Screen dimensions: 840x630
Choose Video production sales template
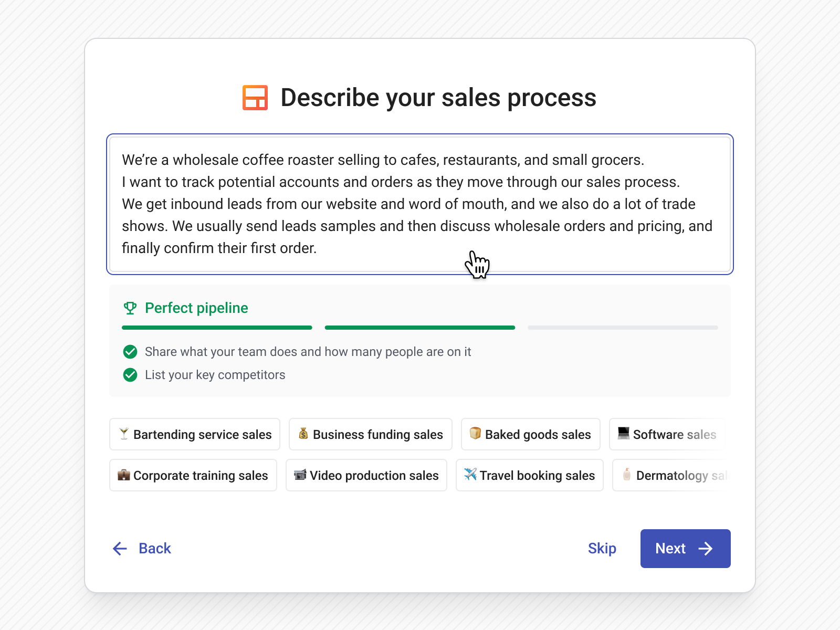[x=366, y=476]
